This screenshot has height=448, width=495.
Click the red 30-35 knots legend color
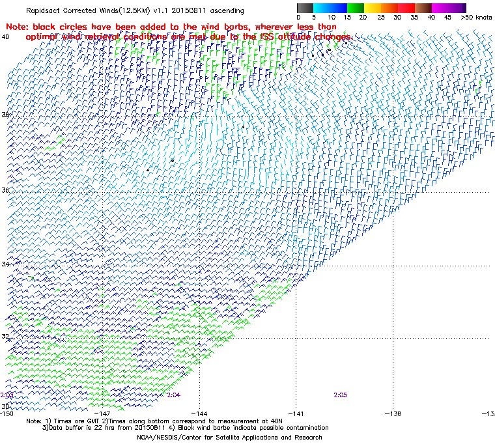(406, 8)
